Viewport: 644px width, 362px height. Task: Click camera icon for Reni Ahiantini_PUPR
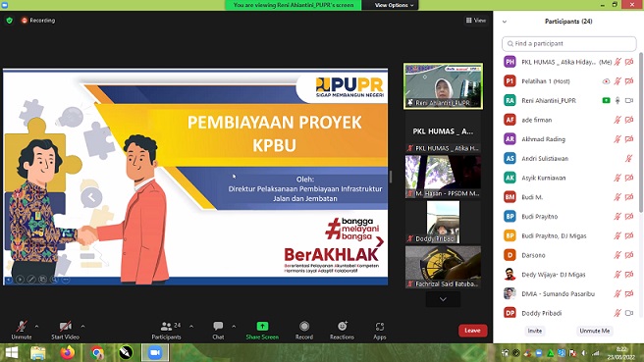[629, 100]
